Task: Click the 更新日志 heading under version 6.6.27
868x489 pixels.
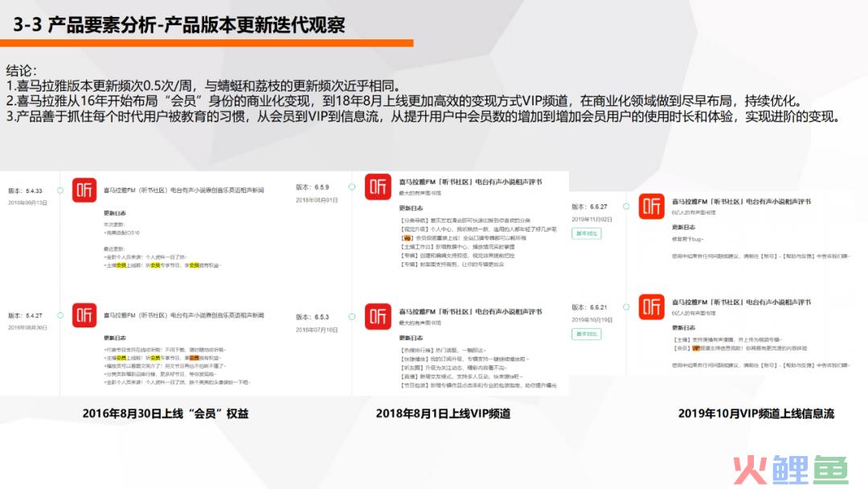Action: (684, 227)
